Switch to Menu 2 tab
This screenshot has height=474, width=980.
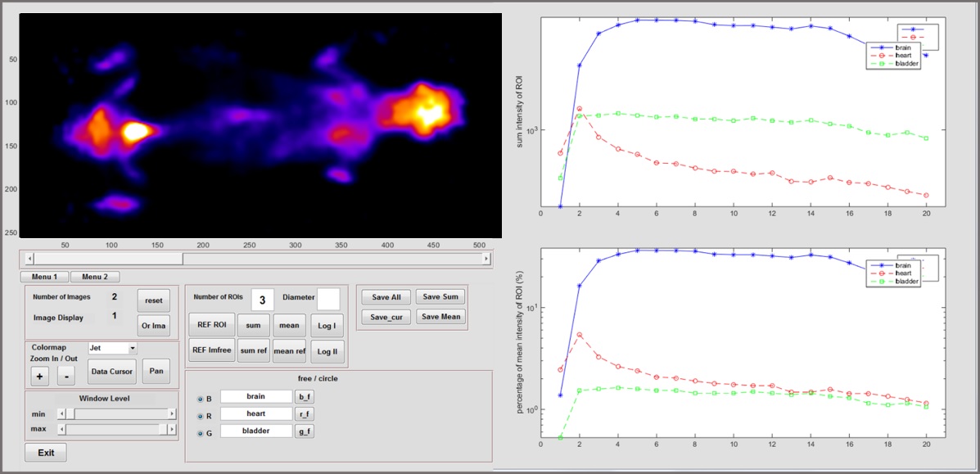tap(95, 277)
